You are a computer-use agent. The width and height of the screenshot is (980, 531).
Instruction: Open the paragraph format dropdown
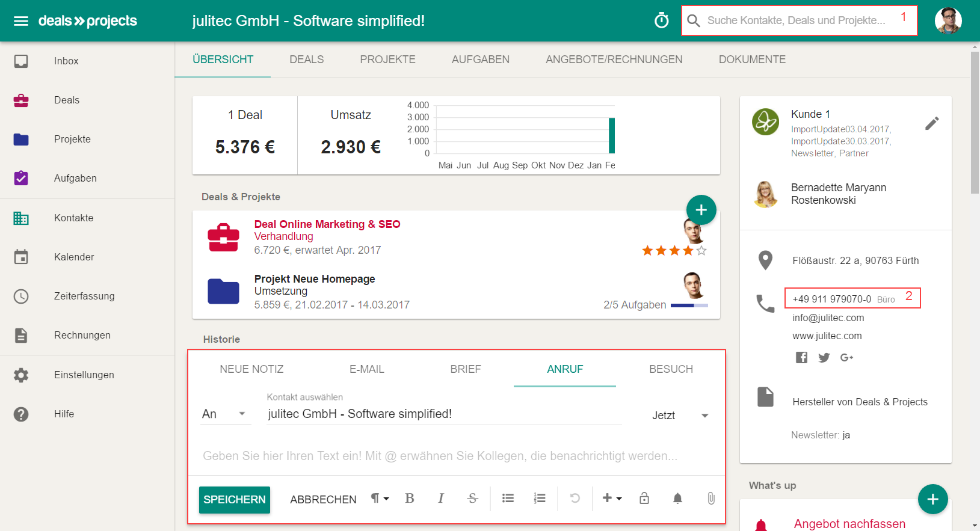(380, 498)
